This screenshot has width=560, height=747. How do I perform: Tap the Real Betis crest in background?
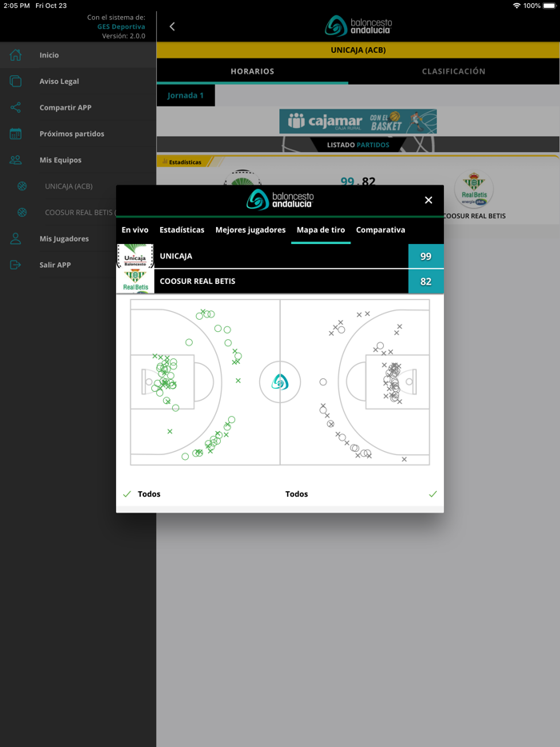point(474,189)
